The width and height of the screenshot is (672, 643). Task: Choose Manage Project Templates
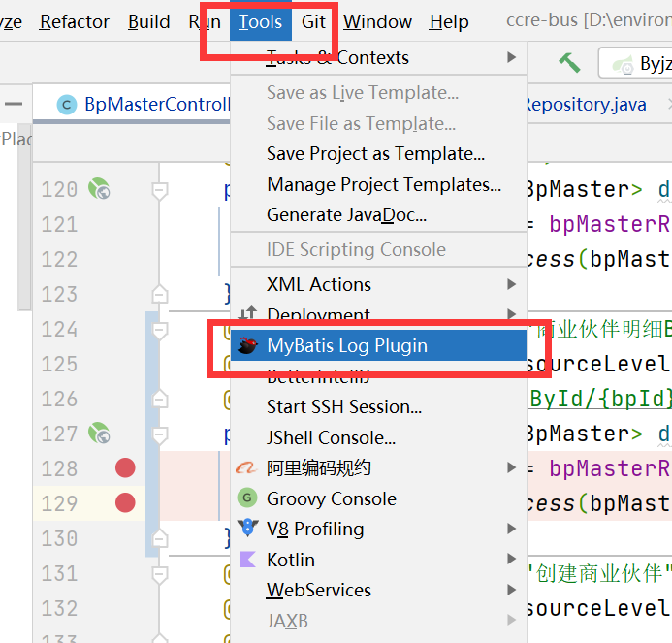pyautogui.click(x=378, y=185)
